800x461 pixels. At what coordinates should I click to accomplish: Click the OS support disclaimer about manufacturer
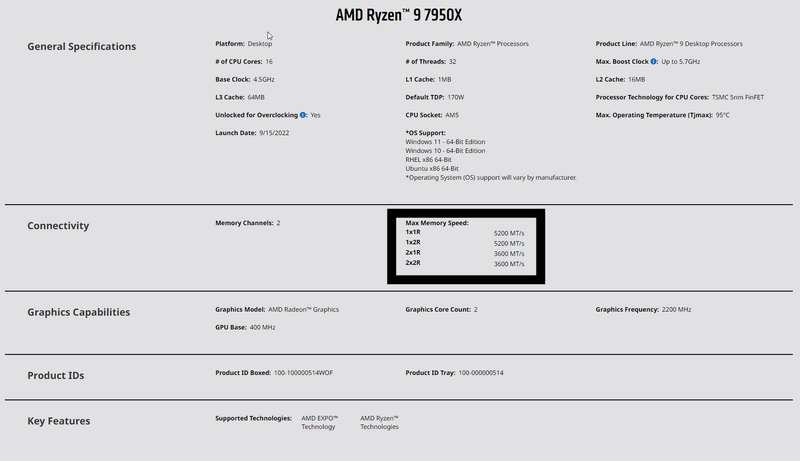tap(491, 177)
